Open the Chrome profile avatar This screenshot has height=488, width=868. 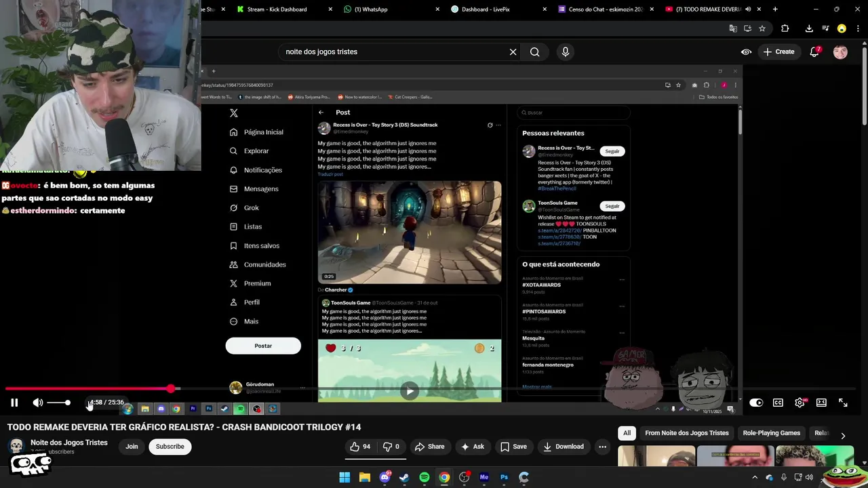pos(842,28)
